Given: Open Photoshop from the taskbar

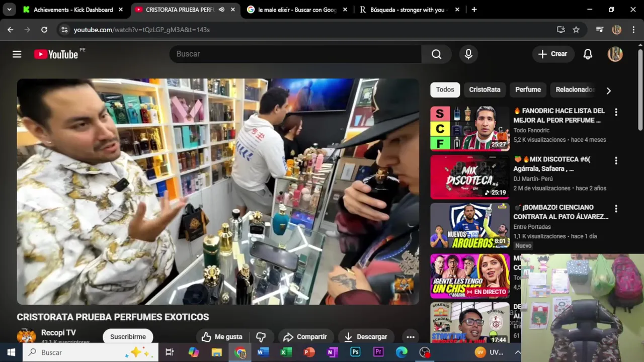Looking at the screenshot, I should pos(355,352).
